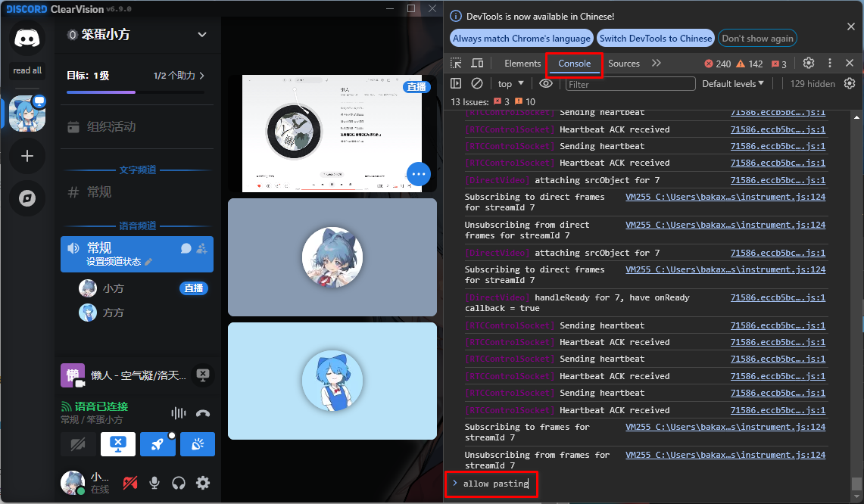Click Switch DevTools to Chinese button
The image size is (864, 504).
tap(656, 39)
